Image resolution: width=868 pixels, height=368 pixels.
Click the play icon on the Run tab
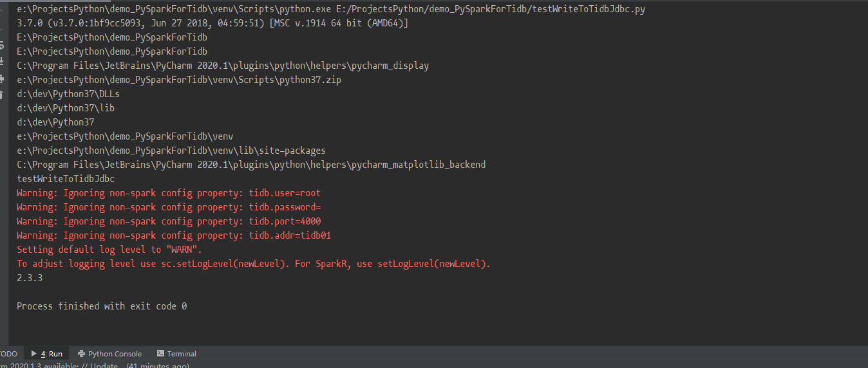(33, 354)
